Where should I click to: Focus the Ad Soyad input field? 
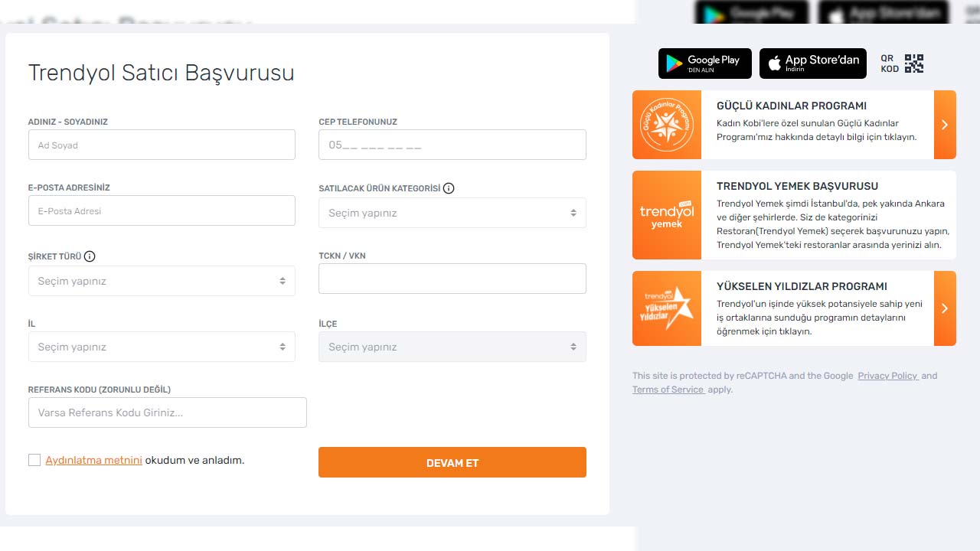coord(162,145)
